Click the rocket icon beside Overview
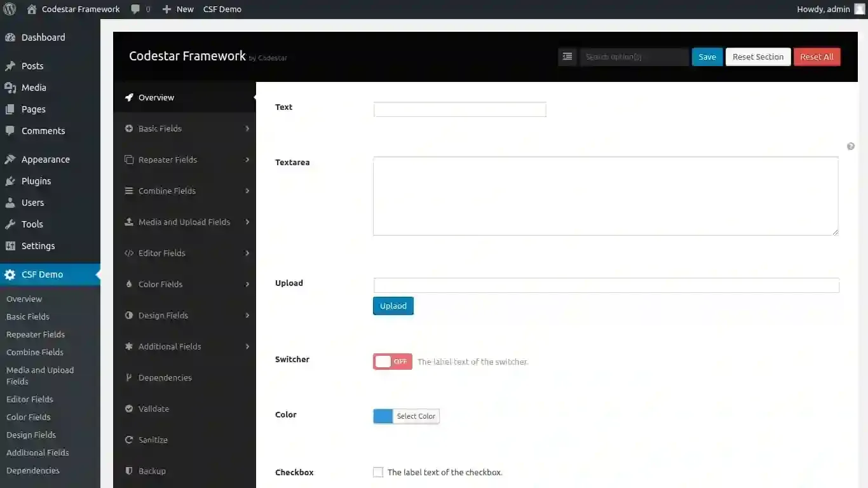Viewport: 868px width, 488px height. 129,97
